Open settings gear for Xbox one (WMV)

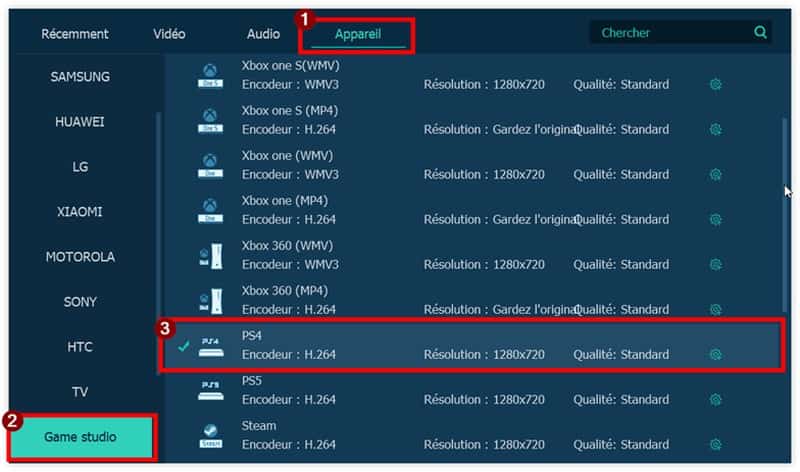tap(715, 175)
